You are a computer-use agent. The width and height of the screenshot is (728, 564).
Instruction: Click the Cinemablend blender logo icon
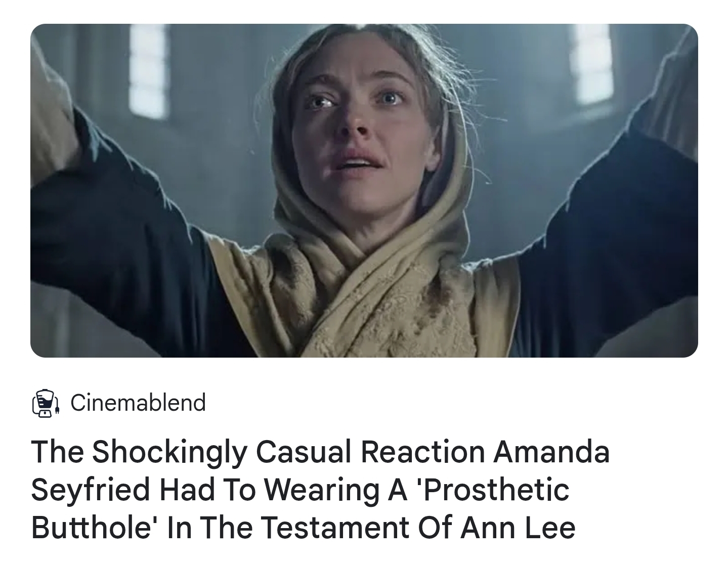click(x=46, y=403)
